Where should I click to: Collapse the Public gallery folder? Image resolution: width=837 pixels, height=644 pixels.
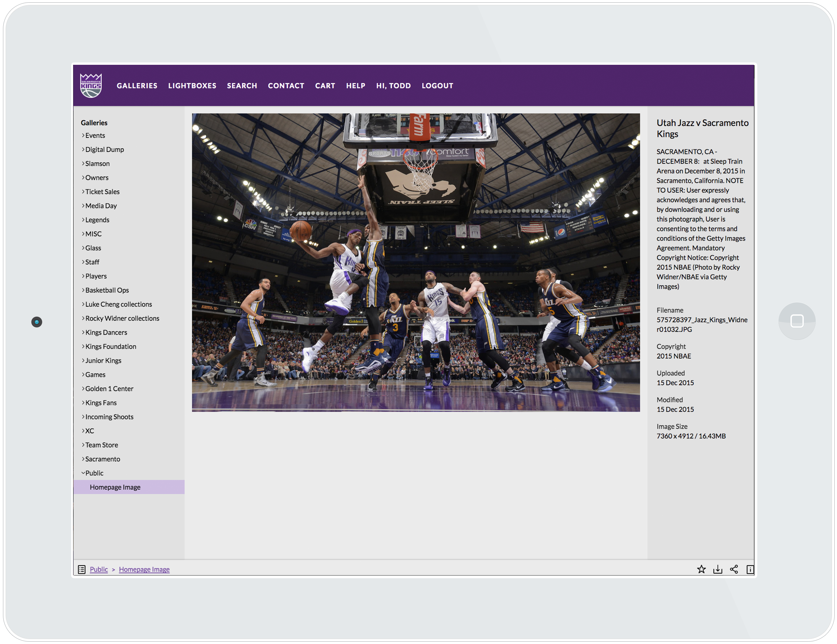coord(94,473)
